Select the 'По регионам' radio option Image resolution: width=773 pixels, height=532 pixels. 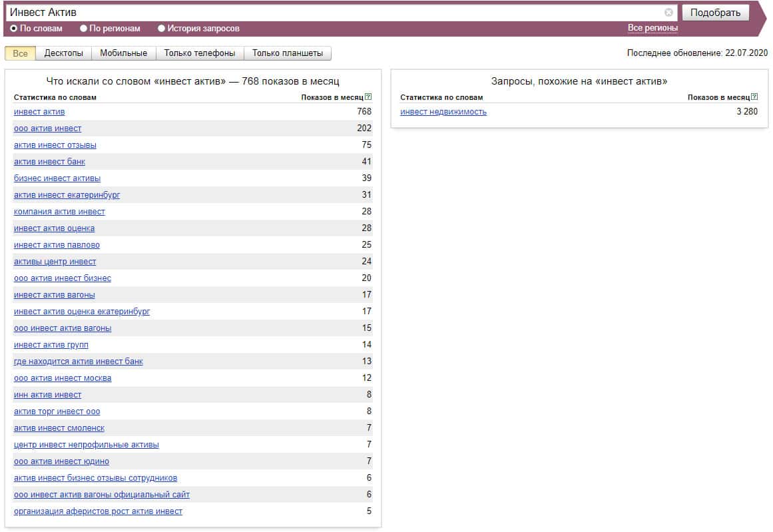pos(84,29)
